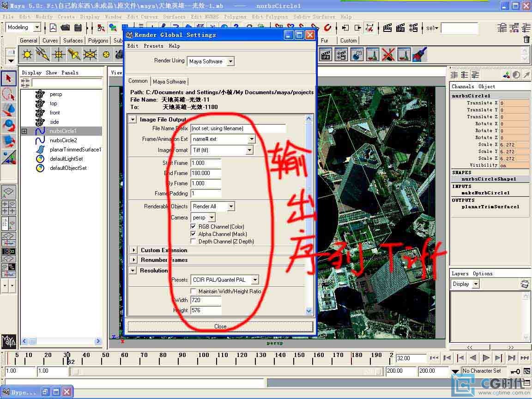The image size is (532, 399).
Task: Click the trash can icon beside shelf tabs
Action: click(526, 40)
